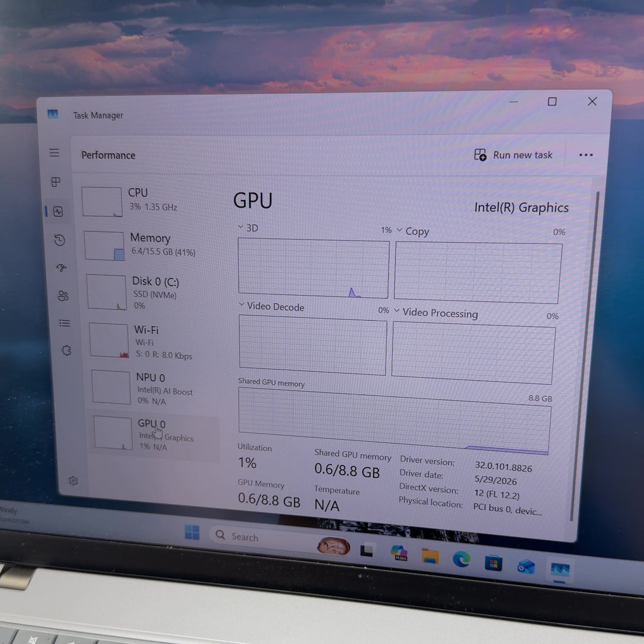Viewport: 644px width, 644px height.
Task: Open Task Manager settings gear
Action: [74, 481]
